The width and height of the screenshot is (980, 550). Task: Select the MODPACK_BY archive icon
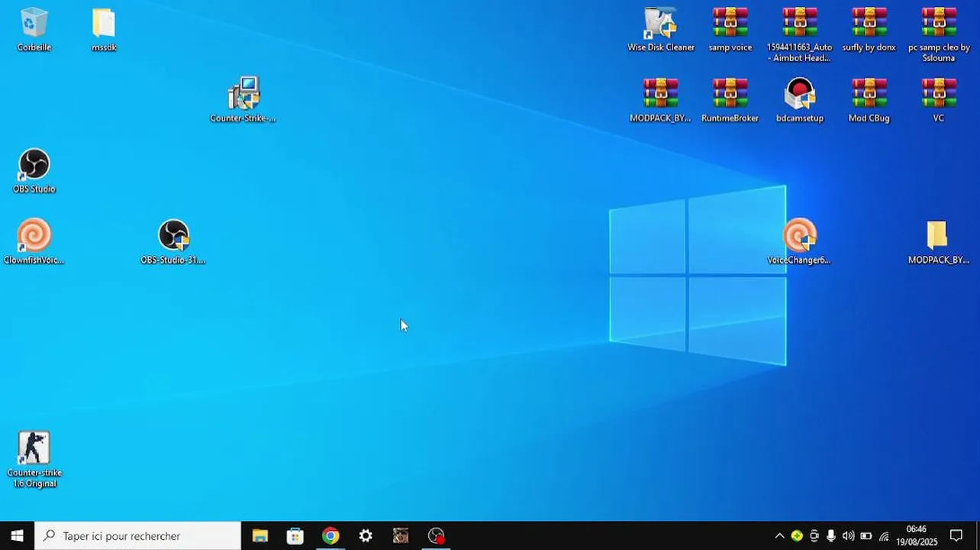click(x=661, y=99)
